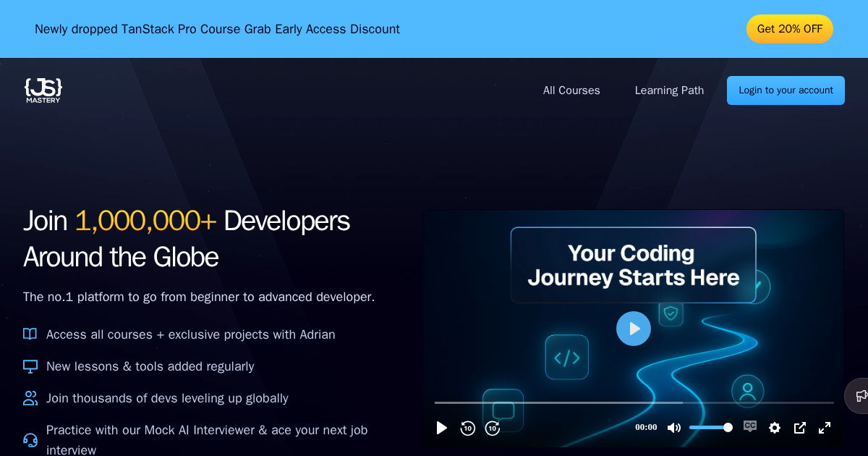This screenshot has width=868, height=456.
Task: Click the people icon beside Join thousands
Action: point(30,398)
